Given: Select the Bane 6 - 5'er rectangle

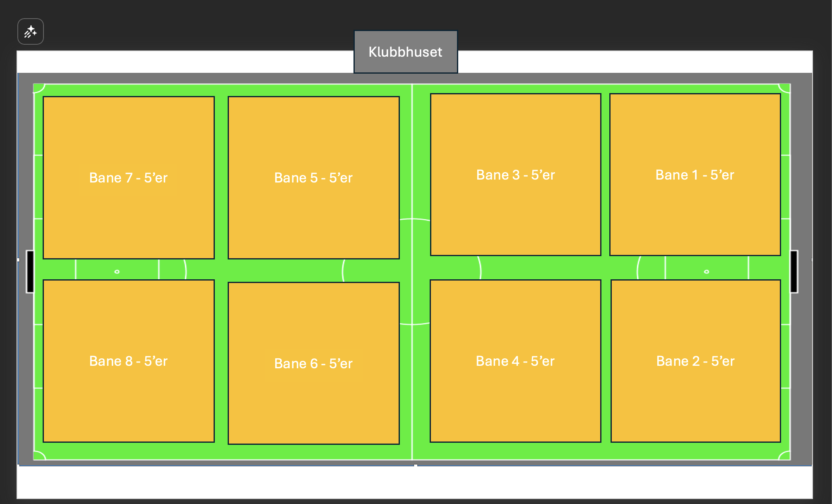Looking at the screenshot, I should 313,363.
